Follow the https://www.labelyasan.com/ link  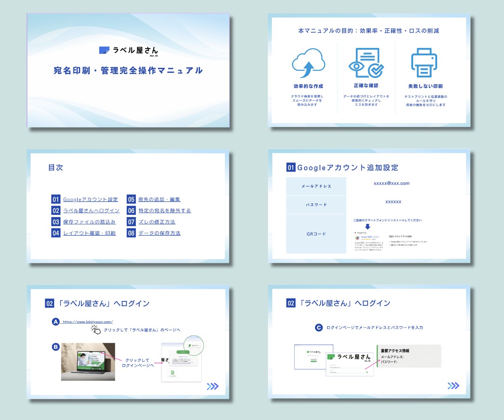88,322
